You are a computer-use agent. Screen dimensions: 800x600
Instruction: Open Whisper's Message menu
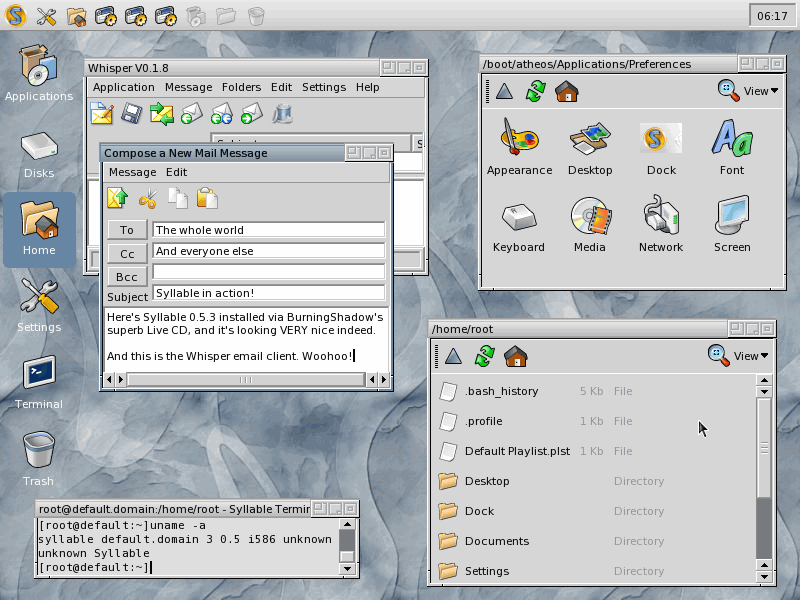tap(188, 87)
